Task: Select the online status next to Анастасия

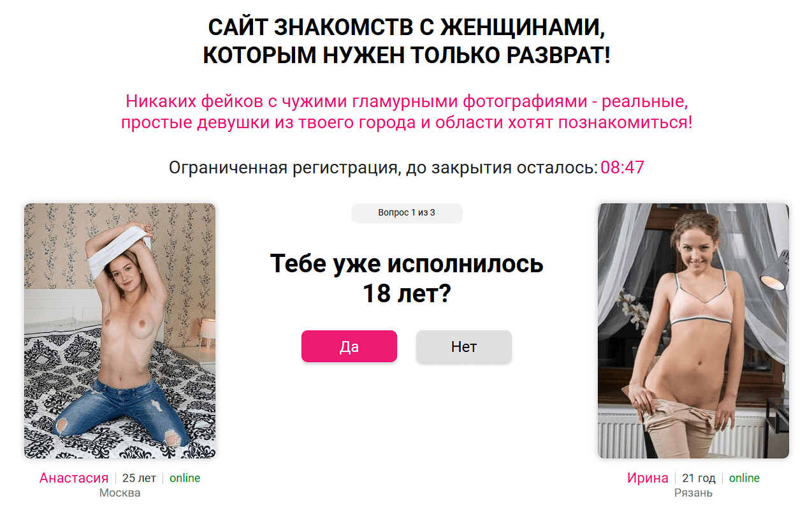Action: click(185, 478)
